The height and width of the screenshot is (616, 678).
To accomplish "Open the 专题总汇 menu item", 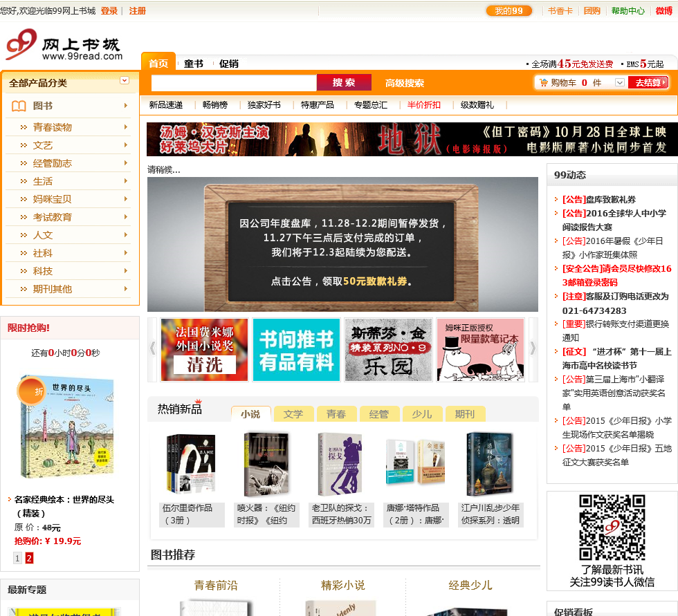I will (371, 104).
